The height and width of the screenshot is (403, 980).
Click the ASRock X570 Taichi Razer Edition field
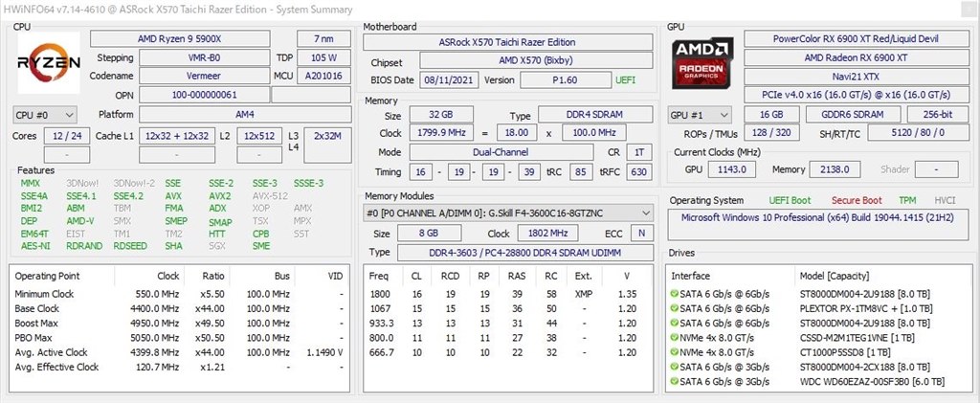coord(507,42)
